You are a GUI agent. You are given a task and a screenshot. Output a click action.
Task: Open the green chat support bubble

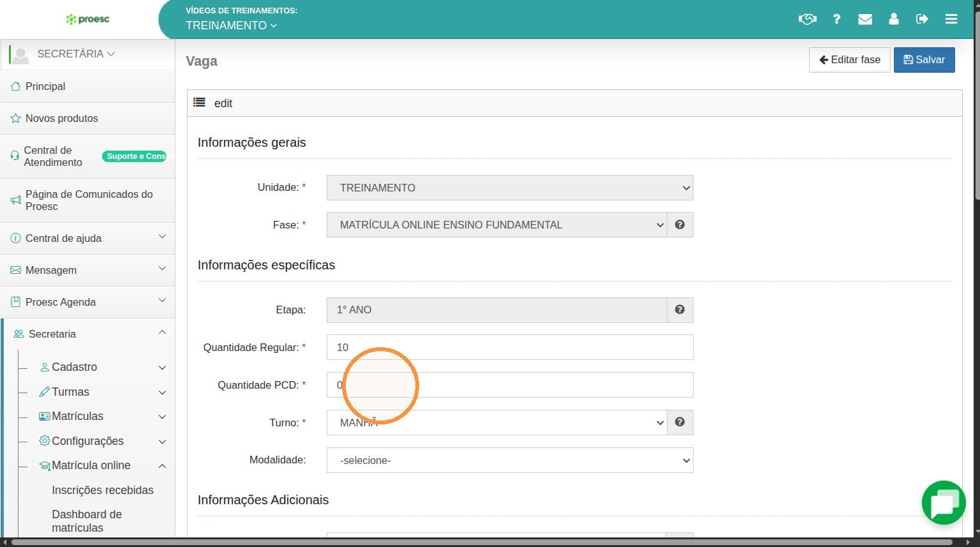click(x=944, y=503)
